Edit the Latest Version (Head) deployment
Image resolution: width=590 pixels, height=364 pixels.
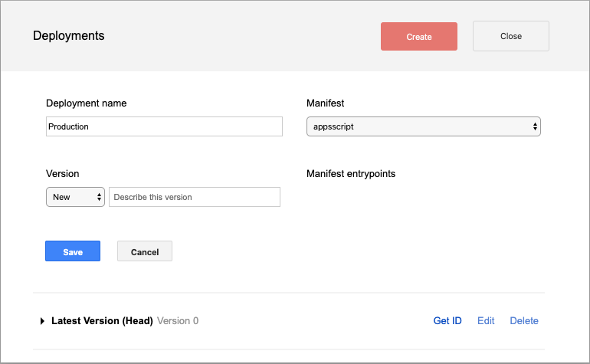(x=486, y=321)
